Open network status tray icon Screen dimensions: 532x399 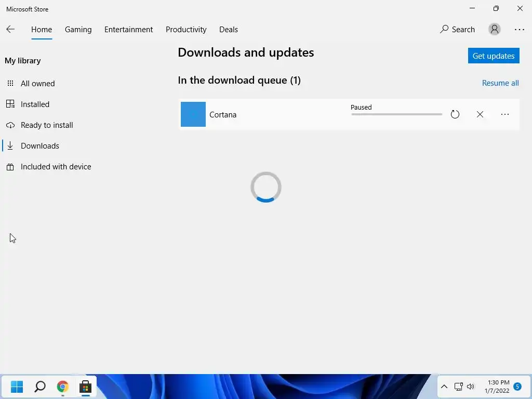coord(458,387)
